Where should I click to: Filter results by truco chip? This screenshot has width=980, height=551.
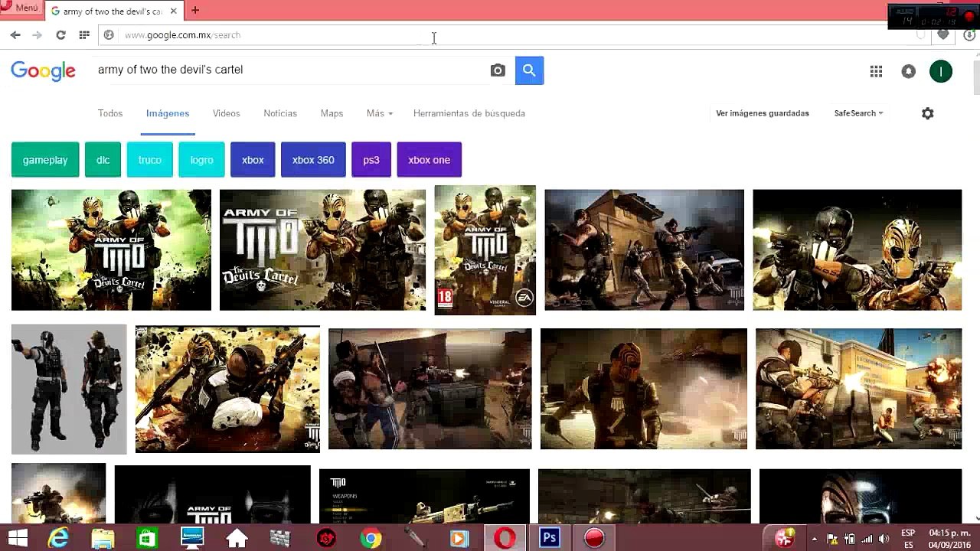tap(150, 160)
